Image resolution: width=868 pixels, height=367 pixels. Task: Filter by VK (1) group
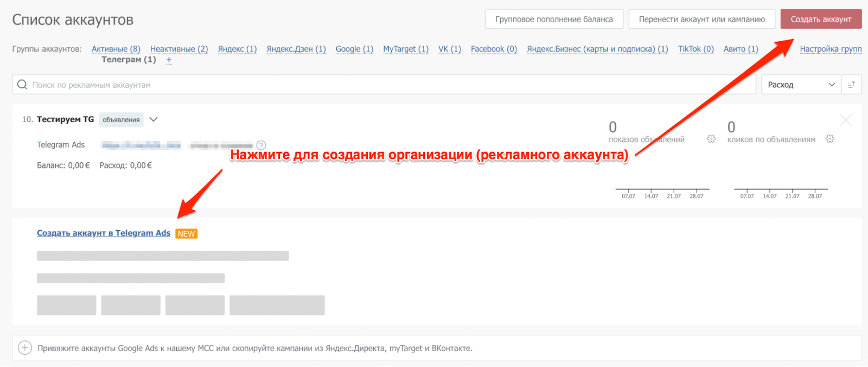(x=450, y=49)
